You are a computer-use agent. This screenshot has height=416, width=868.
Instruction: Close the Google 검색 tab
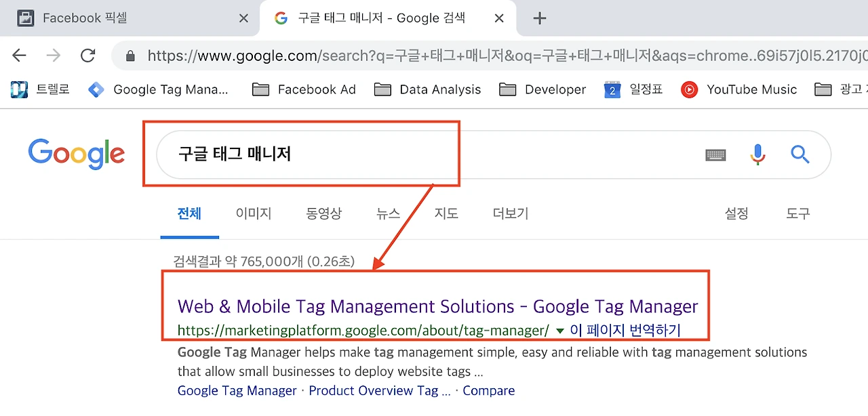(x=499, y=18)
